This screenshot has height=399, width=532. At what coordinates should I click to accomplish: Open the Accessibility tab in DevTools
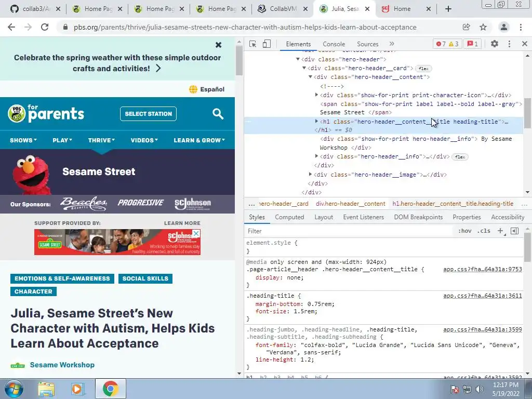[x=508, y=217]
